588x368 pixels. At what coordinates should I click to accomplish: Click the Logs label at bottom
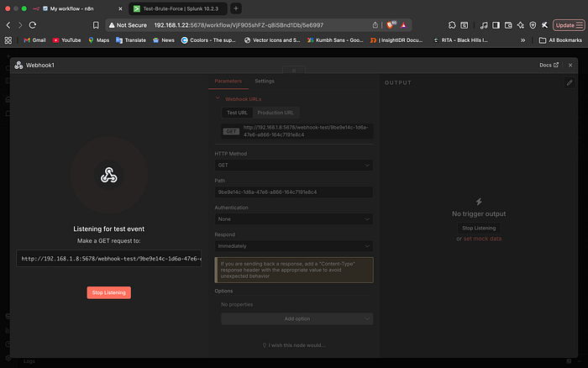click(29, 361)
